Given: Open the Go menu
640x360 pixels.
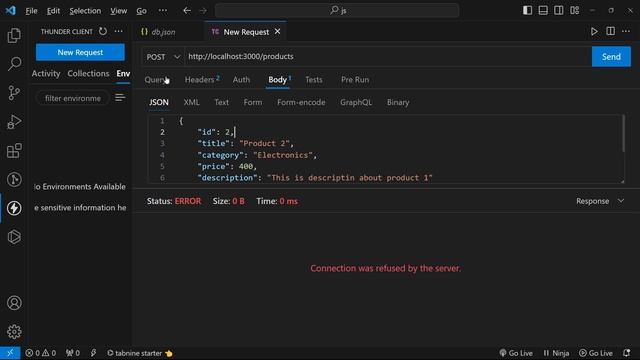Looking at the screenshot, I should click(141, 11).
